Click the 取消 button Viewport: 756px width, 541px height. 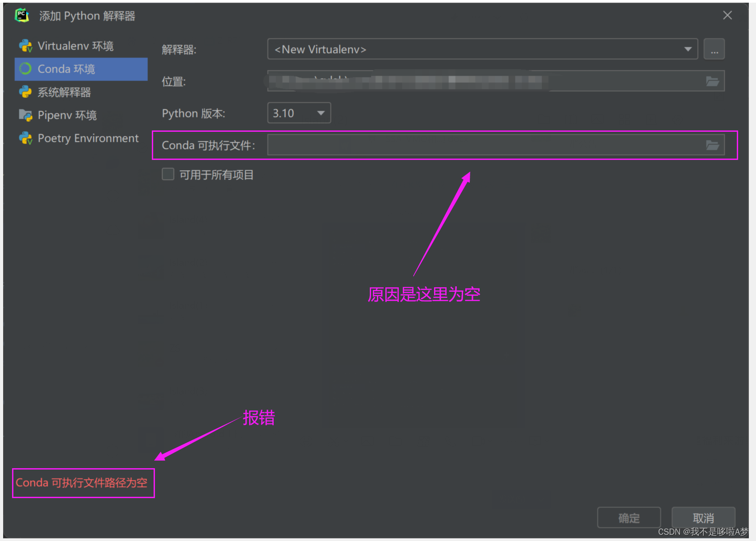(x=703, y=518)
